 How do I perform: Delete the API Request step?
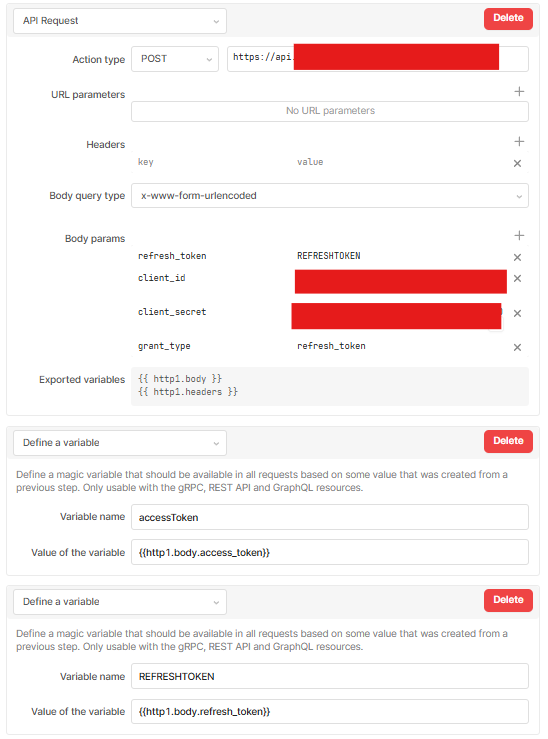508,18
